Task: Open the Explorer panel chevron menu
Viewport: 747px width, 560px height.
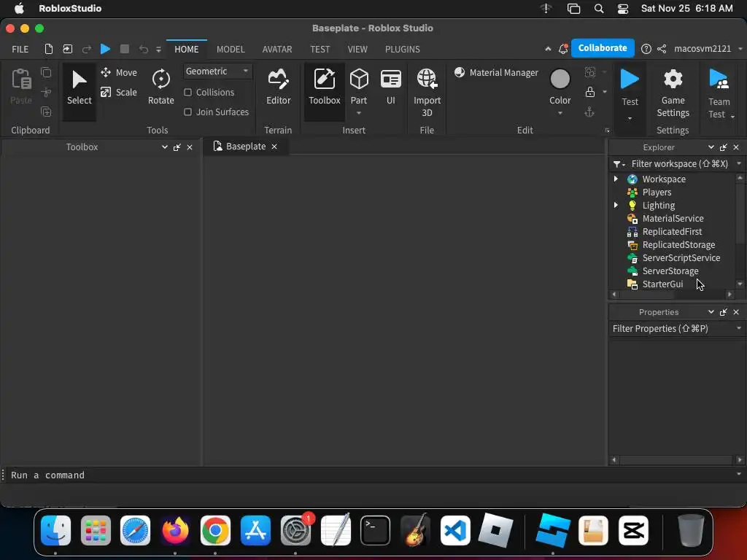Action: point(711,147)
